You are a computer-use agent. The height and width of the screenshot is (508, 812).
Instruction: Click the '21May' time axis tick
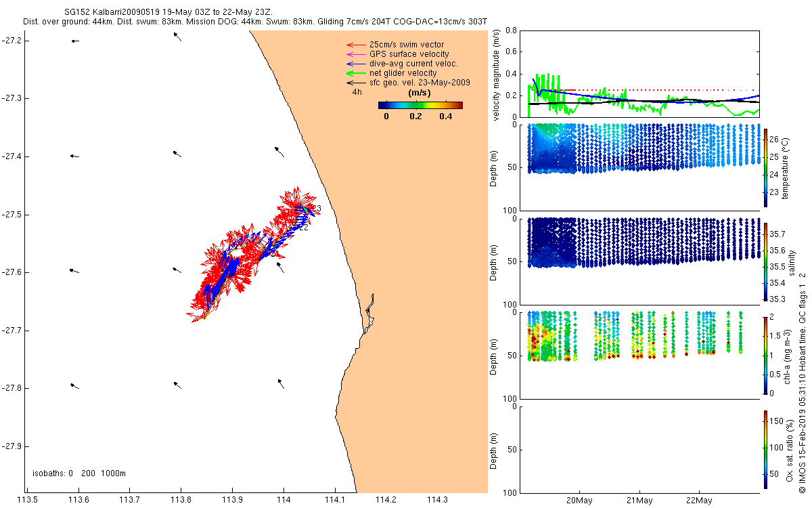639,501
